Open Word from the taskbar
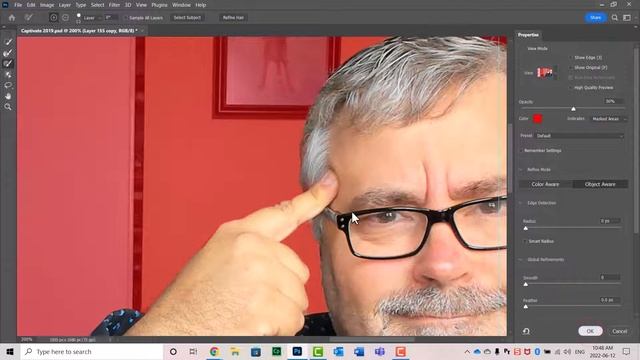Screen dimensions: 640x360 359,351
